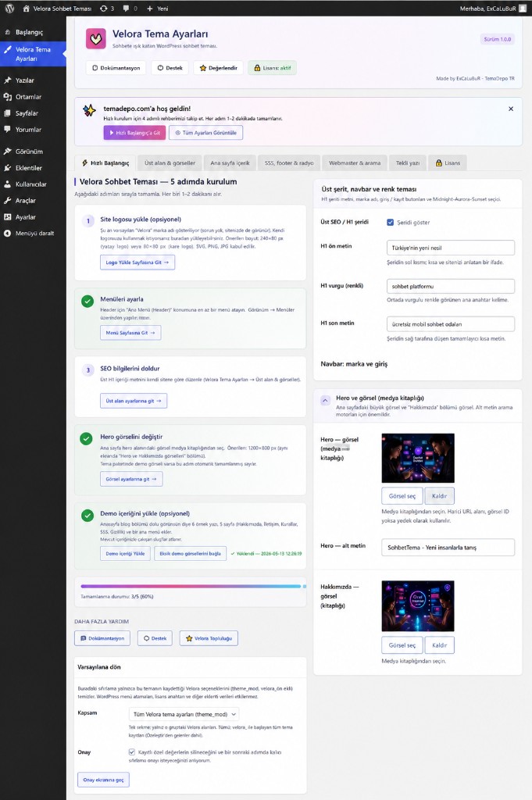Open Yazılar in the sidebar
Screen dimensions: 532x800
tap(33, 80)
